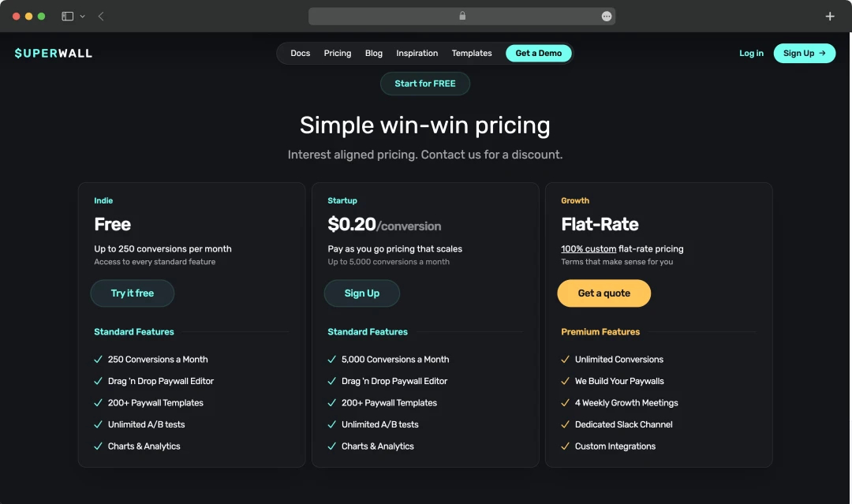Open the Docs navigation item

pos(300,53)
